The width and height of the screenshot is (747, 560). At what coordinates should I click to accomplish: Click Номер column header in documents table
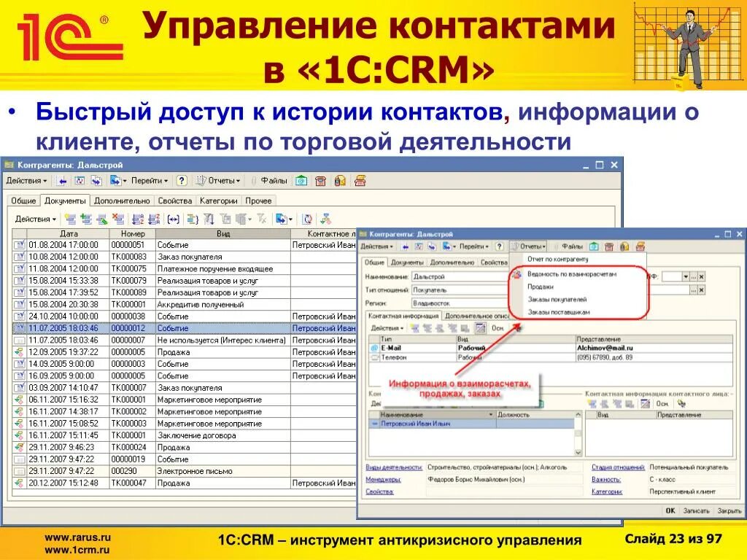133,234
